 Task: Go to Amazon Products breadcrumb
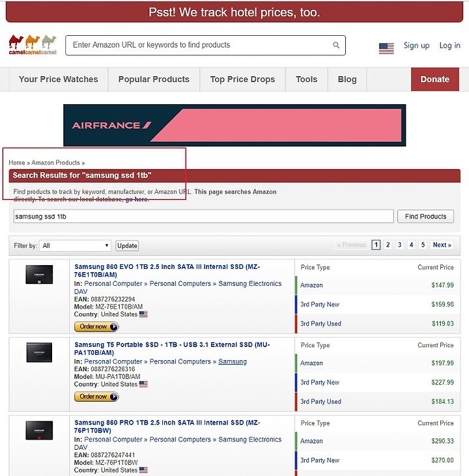[x=55, y=163]
